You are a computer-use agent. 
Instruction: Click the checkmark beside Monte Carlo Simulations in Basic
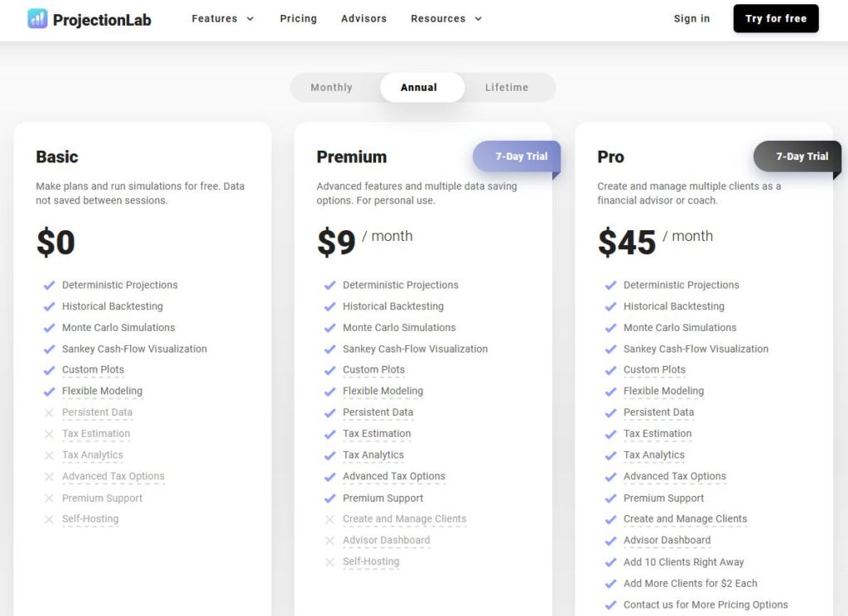pyautogui.click(x=50, y=328)
